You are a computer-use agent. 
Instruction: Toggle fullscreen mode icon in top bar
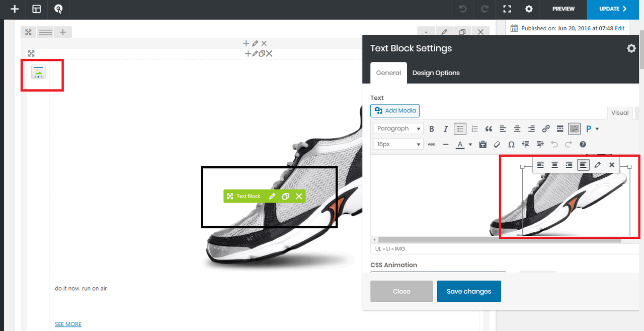[507, 9]
